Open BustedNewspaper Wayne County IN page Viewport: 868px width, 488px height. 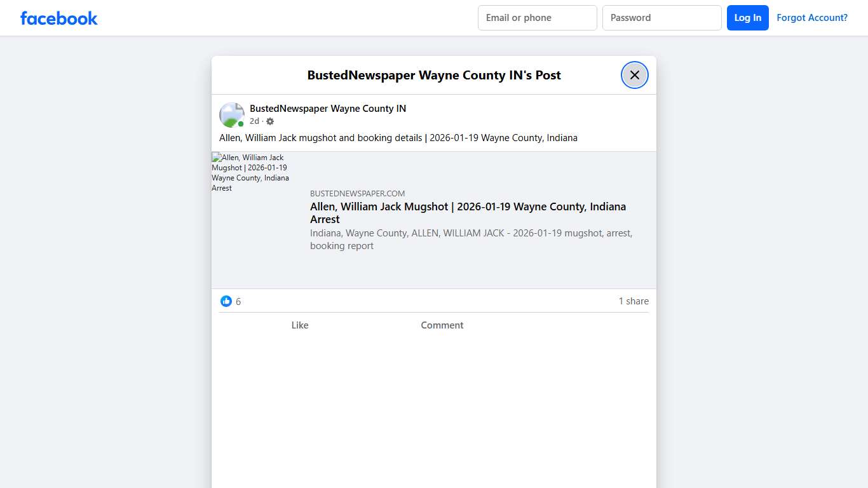tap(328, 108)
